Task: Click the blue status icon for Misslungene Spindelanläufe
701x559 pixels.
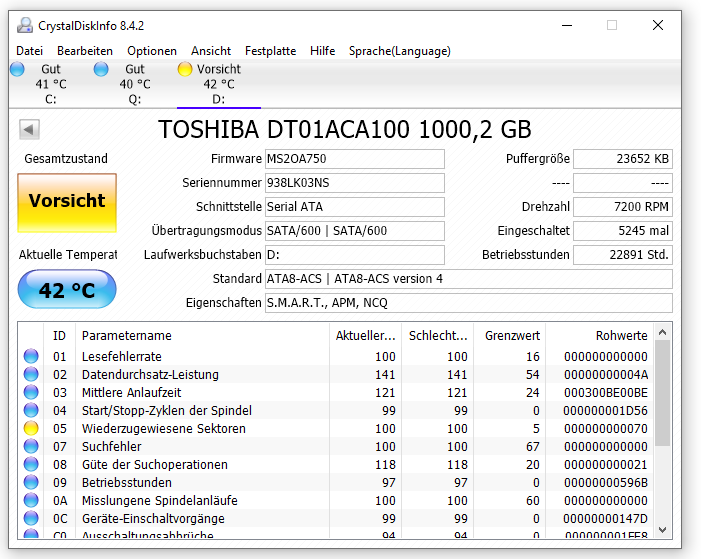Action: click(31, 500)
